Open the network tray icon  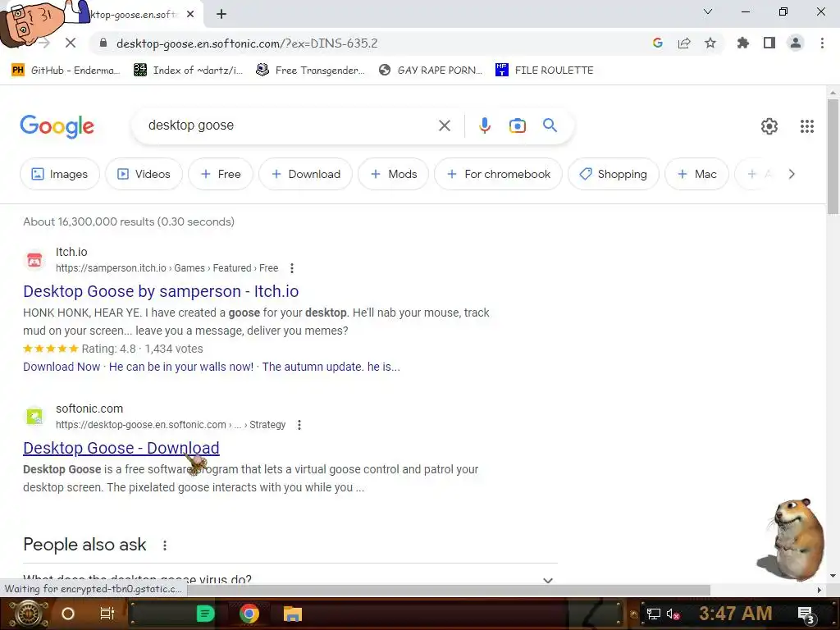[x=654, y=614]
